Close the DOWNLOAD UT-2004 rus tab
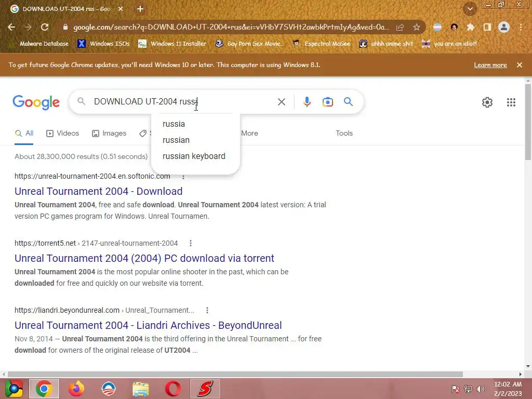Image resolution: width=532 pixels, height=399 pixels. [x=121, y=9]
